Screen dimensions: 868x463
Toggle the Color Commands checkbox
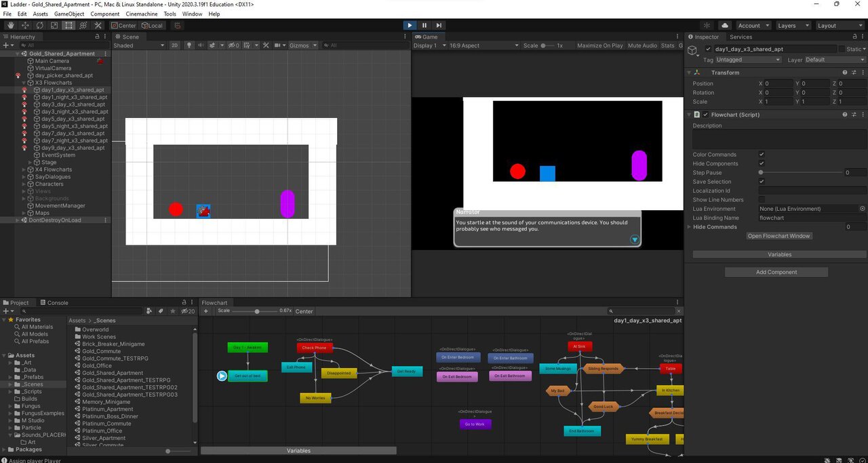coord(762,155)
